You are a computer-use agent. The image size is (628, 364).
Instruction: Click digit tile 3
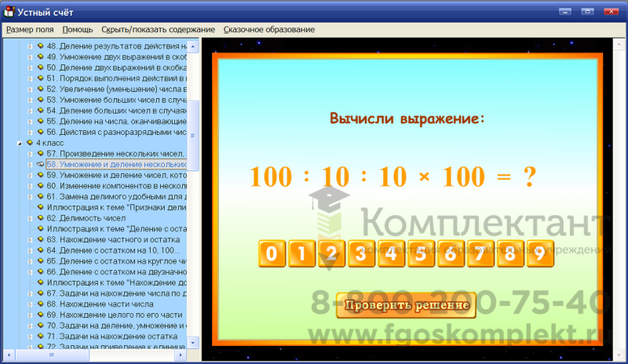click(x=361, y=253)
